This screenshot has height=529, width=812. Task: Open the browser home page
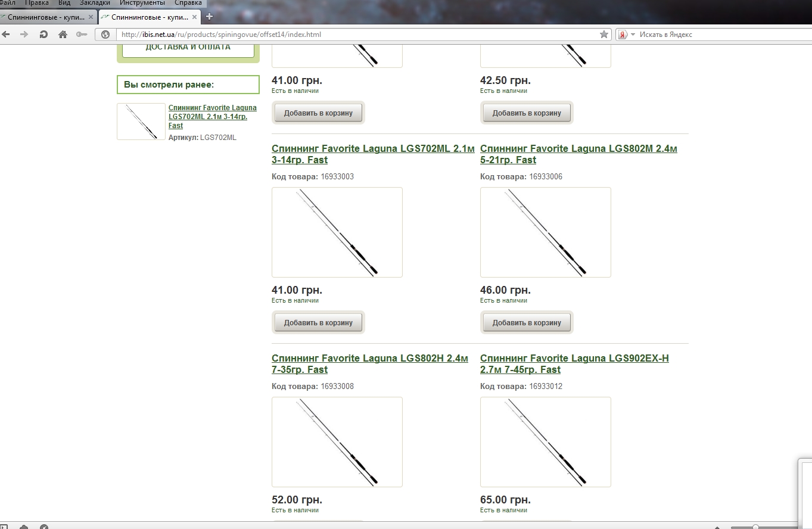pos(63,35)
